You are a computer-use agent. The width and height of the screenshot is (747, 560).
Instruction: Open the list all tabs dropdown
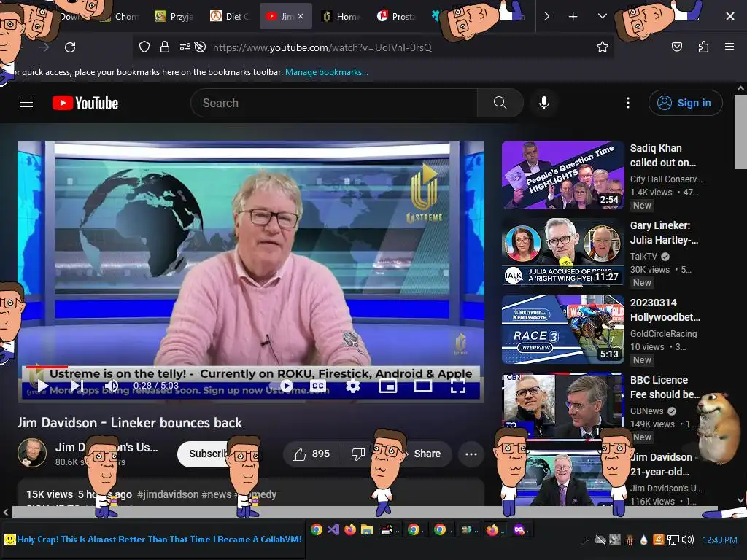[x=602, y=16]
